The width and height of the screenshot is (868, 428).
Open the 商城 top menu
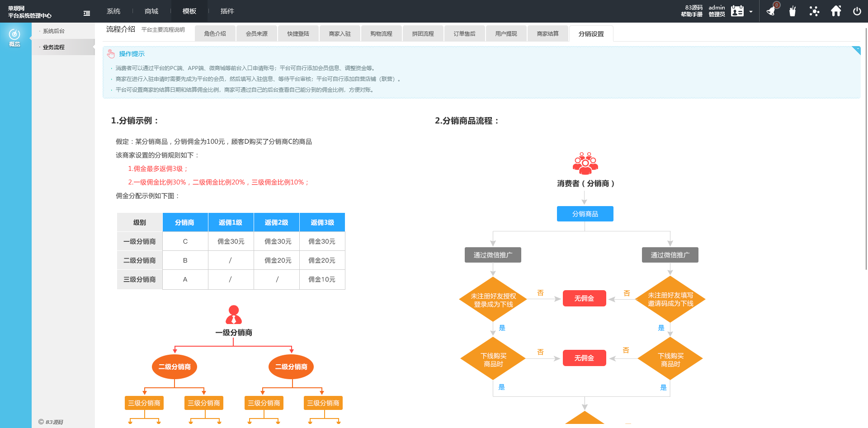pos(151,11)
